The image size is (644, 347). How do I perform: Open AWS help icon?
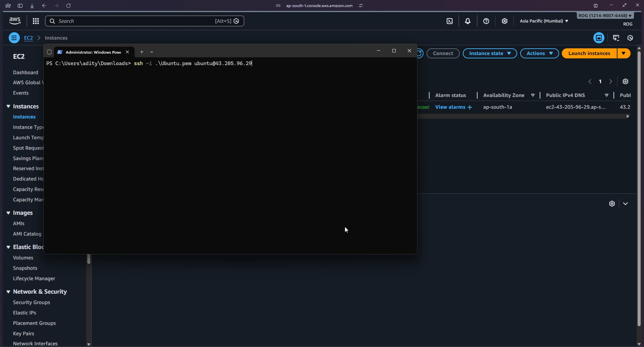[x=486, y=21]
